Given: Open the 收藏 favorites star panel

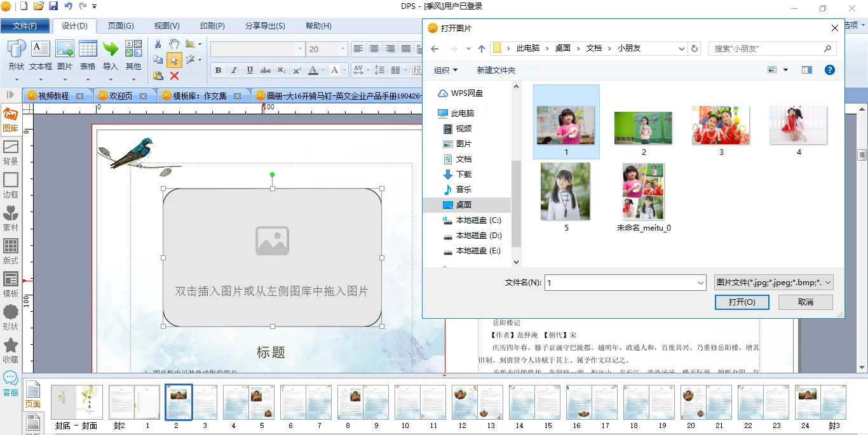Looking at the screenshot, I should click(11, 351).
